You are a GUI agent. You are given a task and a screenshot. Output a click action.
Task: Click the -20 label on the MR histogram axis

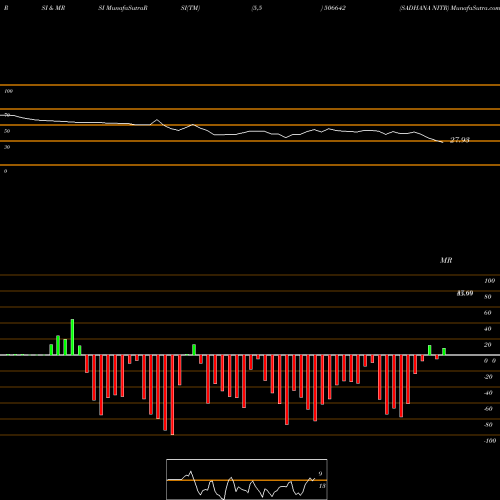tap(488, 377)
